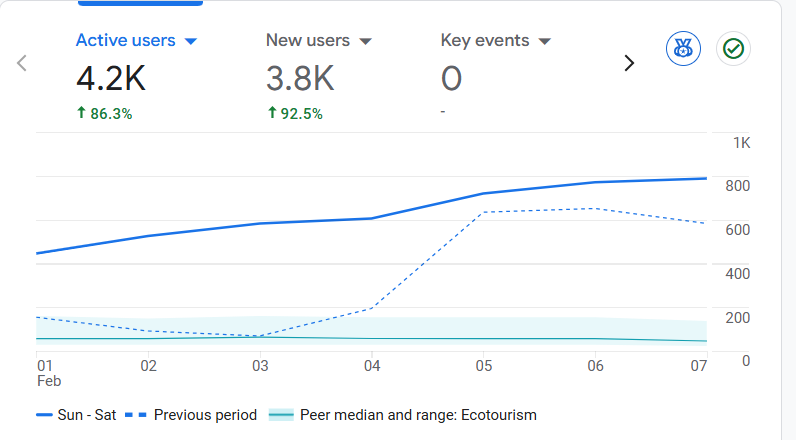The height and width of the screenshot is (440, 796).
Task: Open the Active users dropdown arrow
Action: tap(191, 41)
